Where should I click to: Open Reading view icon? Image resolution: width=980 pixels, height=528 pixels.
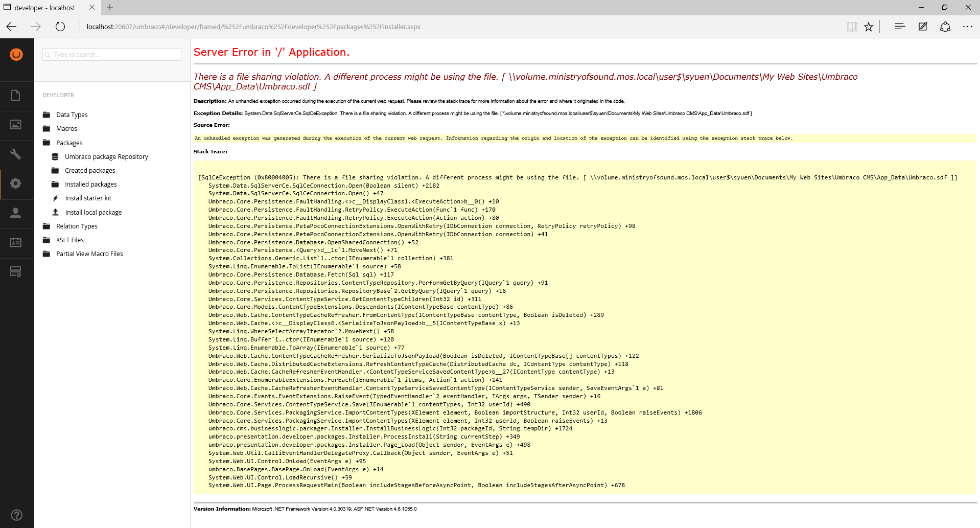852,27
